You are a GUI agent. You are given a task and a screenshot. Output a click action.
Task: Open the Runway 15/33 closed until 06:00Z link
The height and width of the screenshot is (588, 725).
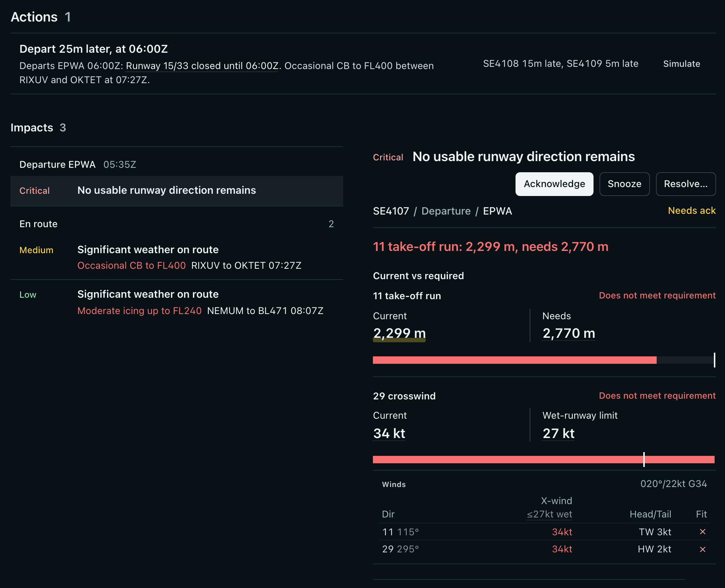[x=202, y=66]
